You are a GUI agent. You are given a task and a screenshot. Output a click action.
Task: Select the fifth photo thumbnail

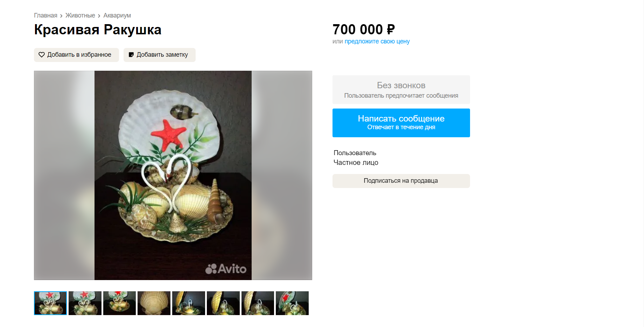189,303
